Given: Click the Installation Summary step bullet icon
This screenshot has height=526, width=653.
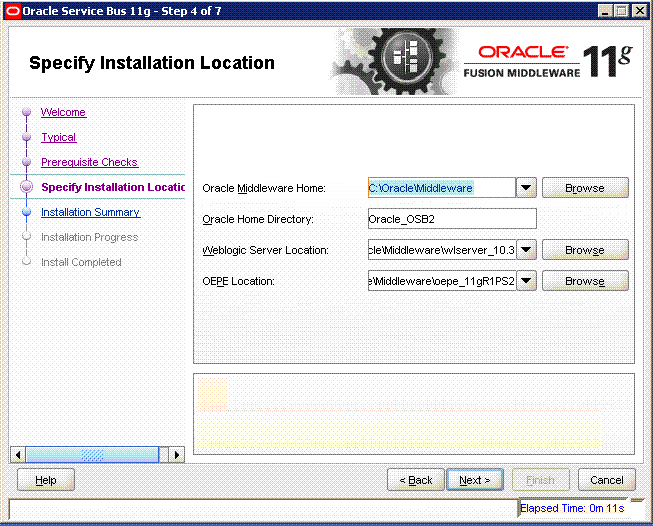Looking at the screenshot, I should tap(26, 212).
